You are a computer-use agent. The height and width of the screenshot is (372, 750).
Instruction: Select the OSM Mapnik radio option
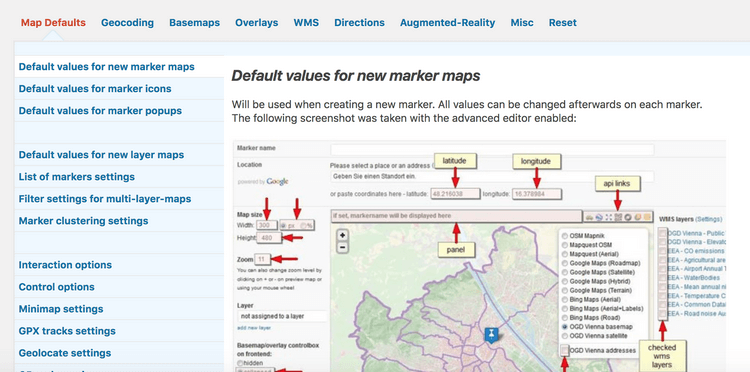pyautogui.click(x=565, y=236)
